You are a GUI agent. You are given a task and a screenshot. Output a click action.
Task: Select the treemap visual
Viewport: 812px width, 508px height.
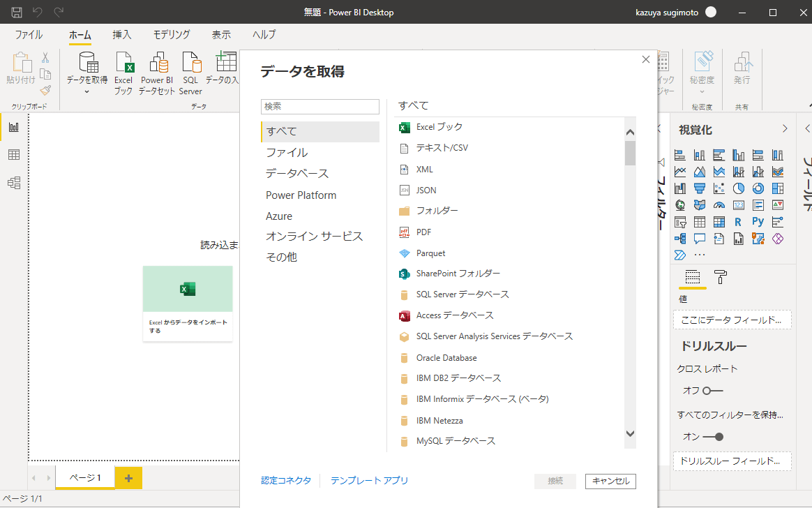click(778, 188)
